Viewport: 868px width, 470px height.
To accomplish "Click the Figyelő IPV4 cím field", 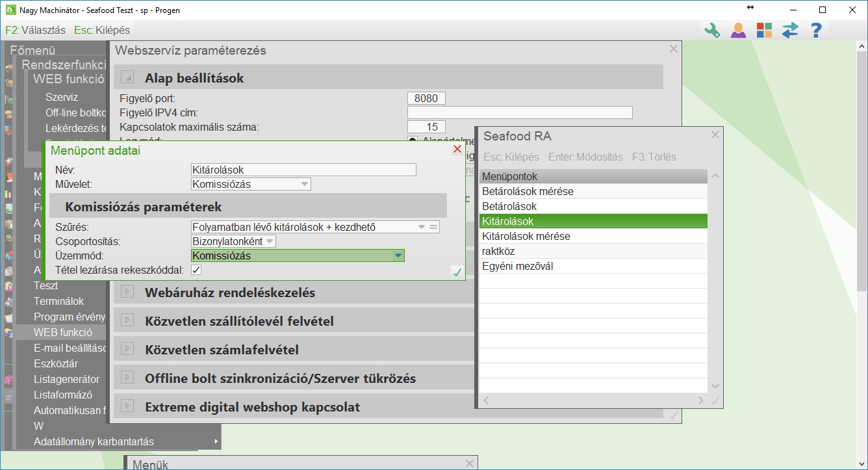I will (x=520, y=112).
